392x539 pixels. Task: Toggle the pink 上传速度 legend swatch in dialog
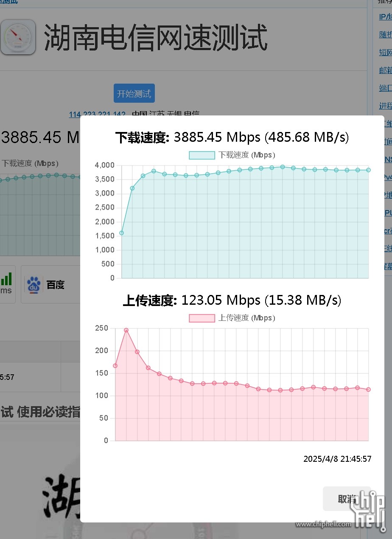point(202,318)
